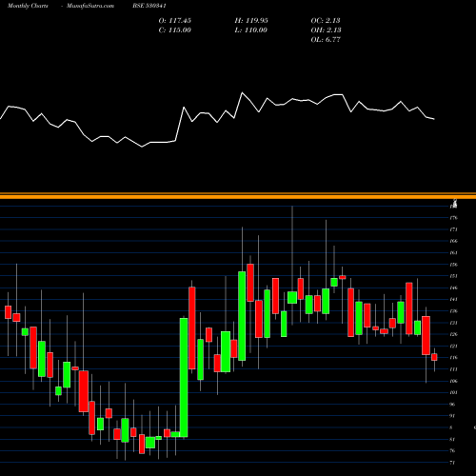Click the 121 price axis label
Screen dimensions: 476x476
tap(453, 346)
